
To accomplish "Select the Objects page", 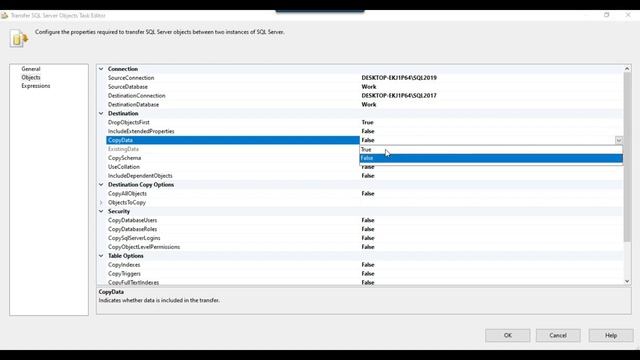I will pyautogui.click(x=31, y=77).
